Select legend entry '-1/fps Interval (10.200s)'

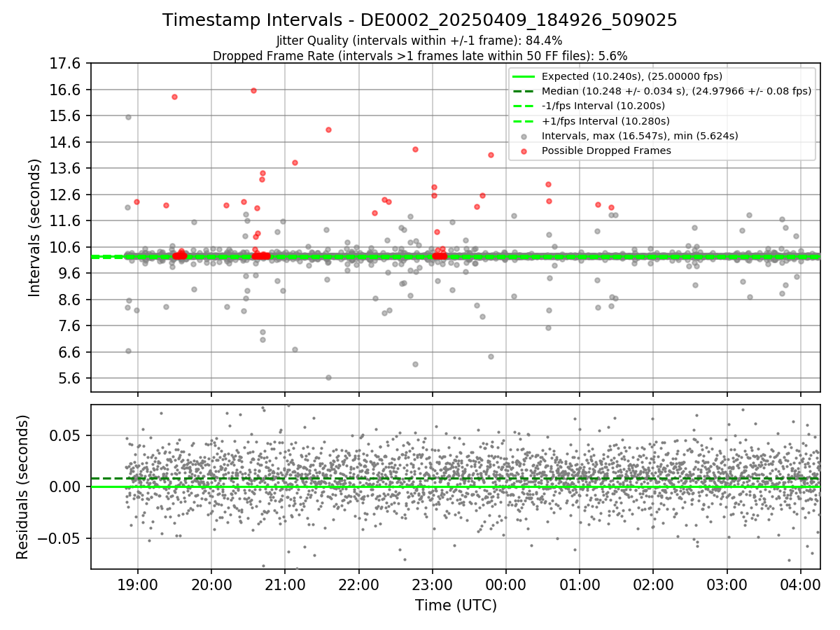pos(603,106)
